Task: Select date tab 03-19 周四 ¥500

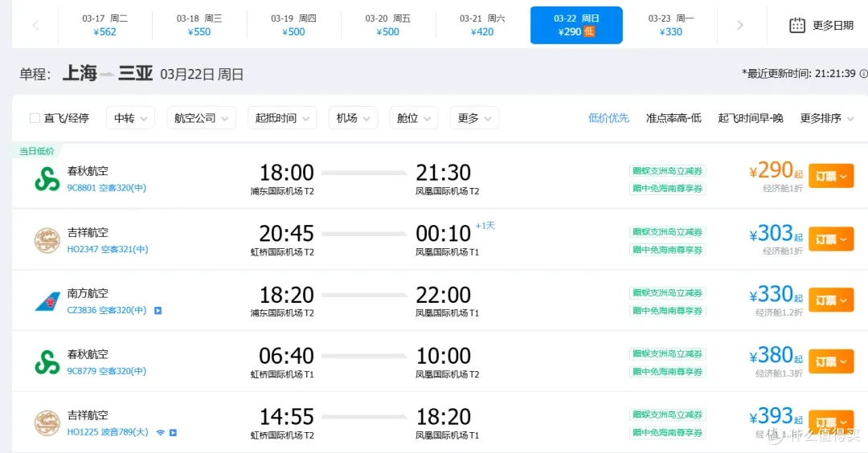Action: 293,25
